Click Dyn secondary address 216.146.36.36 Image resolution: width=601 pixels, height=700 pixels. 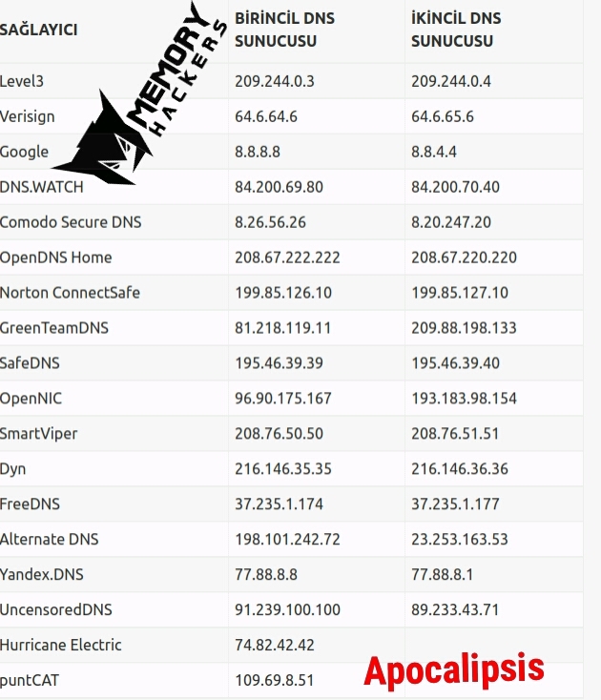coord(460,469)
